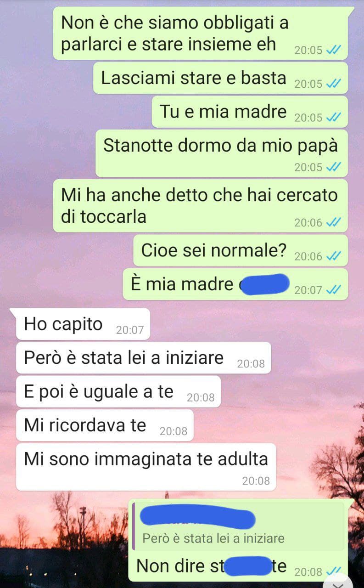The width and height of the screenshot is (364, 588).
Task: Select 'Non è che siamo obbligati' message bubble
Action: click(201, 33)
